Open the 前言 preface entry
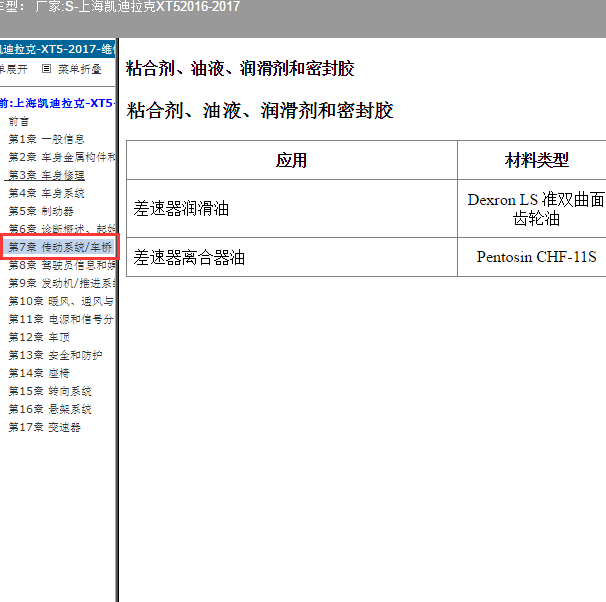Screen dimensions: 606x602 point(19,121)
